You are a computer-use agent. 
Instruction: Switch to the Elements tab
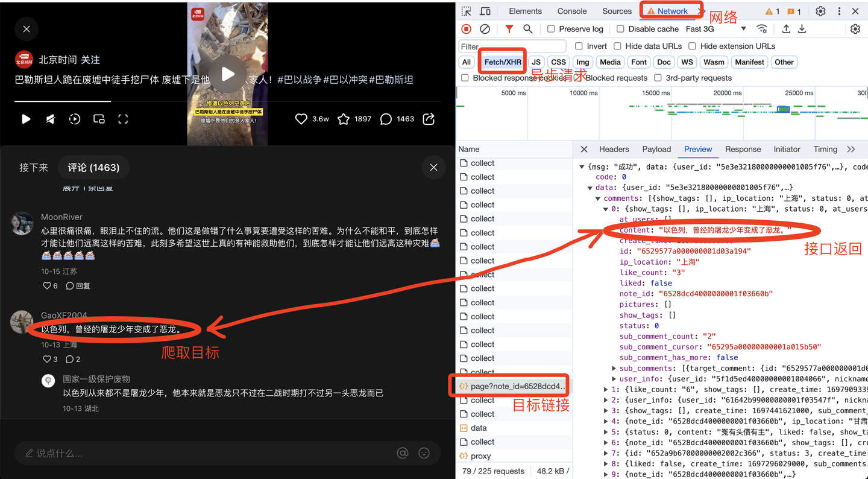point(525,11)
